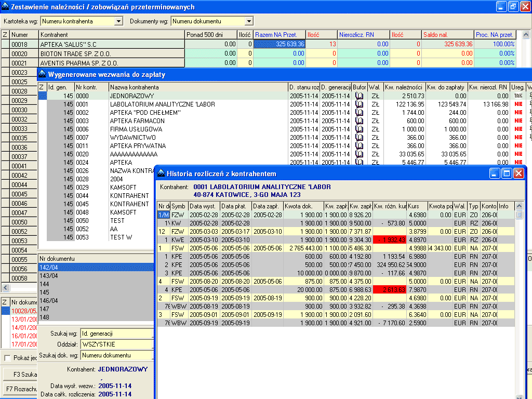
Task: Select document 146/04 in the list
Action: (48, 301)
